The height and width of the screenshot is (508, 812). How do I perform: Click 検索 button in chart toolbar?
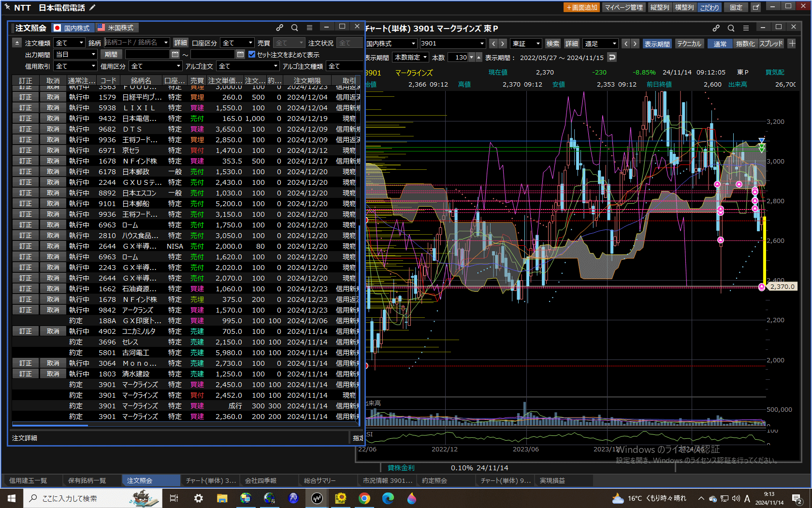click(x=552, y=44)
